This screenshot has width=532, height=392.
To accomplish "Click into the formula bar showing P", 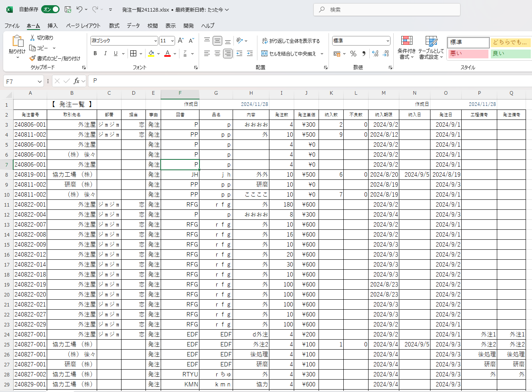I will 310,81.
